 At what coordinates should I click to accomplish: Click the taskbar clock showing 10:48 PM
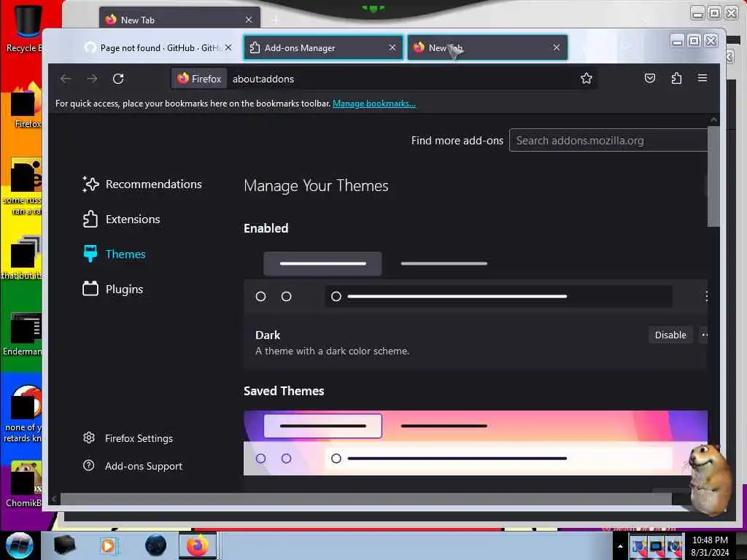pyautogui.click(x=710, y=546)
